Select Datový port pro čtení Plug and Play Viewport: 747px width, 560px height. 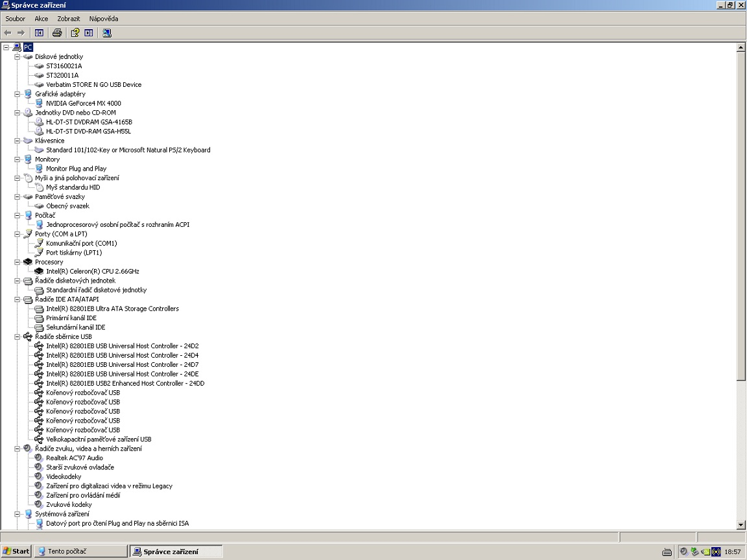117,523
